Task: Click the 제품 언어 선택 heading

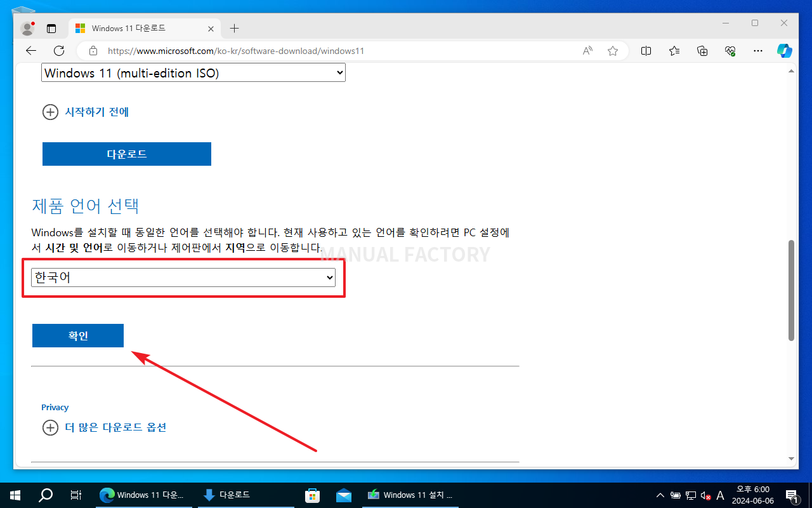Action: [85, 206]
